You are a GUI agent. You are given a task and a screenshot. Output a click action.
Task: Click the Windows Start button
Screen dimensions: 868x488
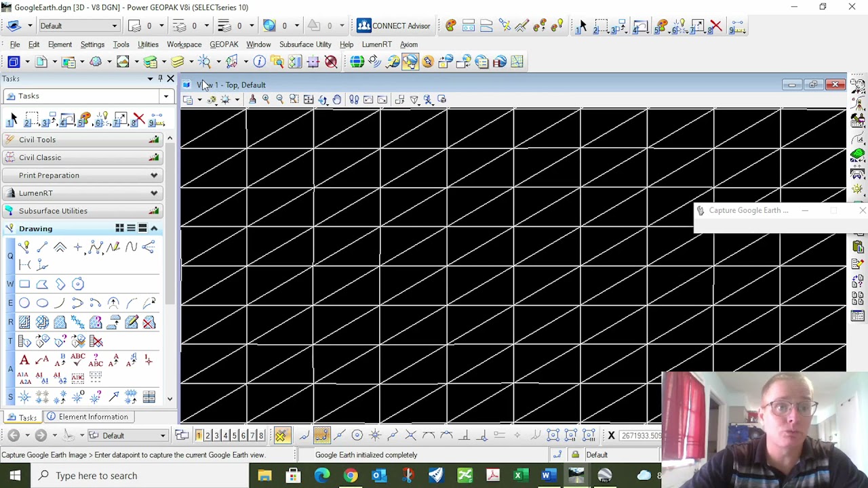coord(15,475)
